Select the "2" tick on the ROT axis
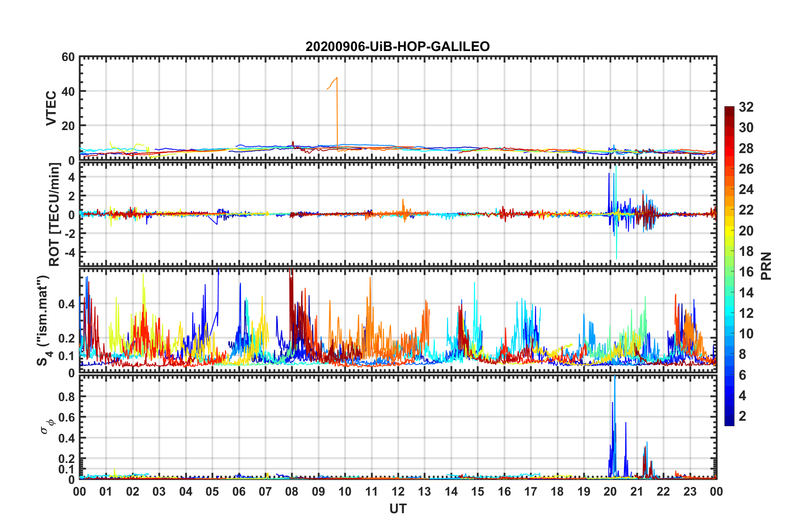796x532 pixels. click(x=72, y=196)
